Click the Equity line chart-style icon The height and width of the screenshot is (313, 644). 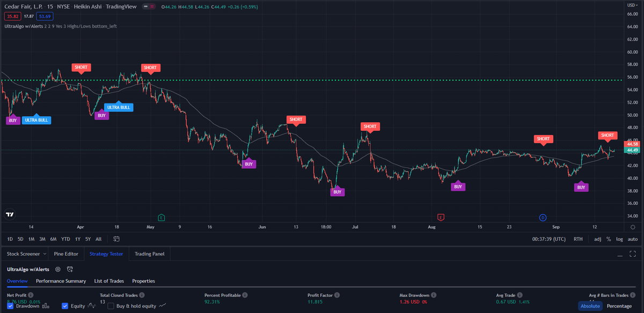tap(92, 306)
